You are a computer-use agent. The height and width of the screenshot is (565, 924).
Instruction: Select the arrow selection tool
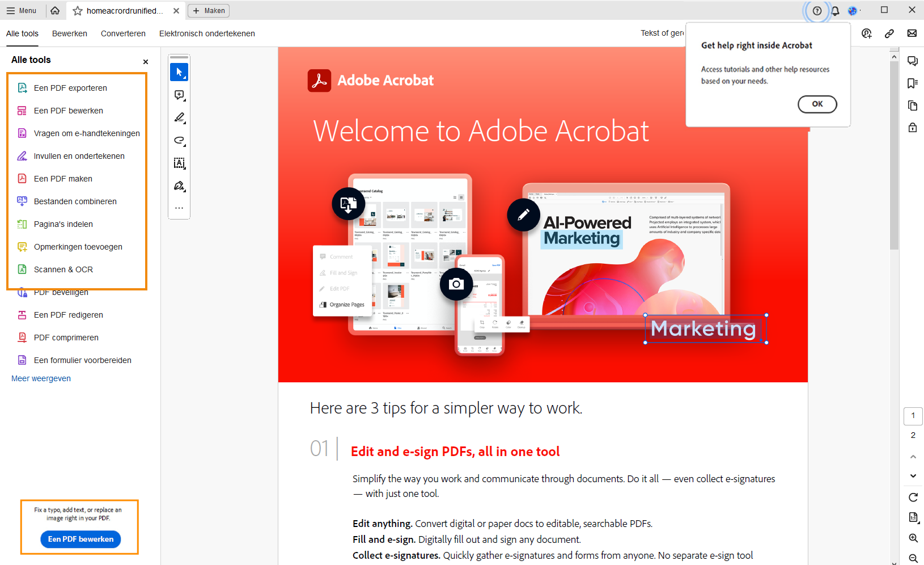(179, 72)
